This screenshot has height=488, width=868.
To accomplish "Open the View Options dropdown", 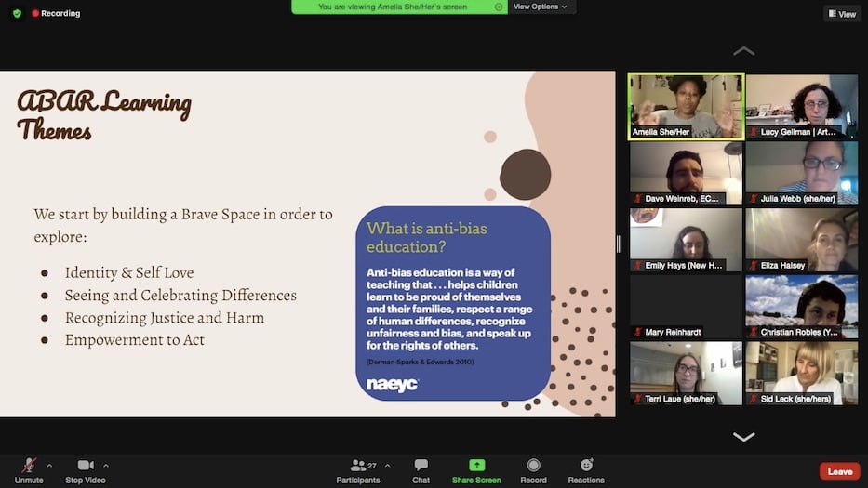I will pyautogui.click(x=541, y=7).
